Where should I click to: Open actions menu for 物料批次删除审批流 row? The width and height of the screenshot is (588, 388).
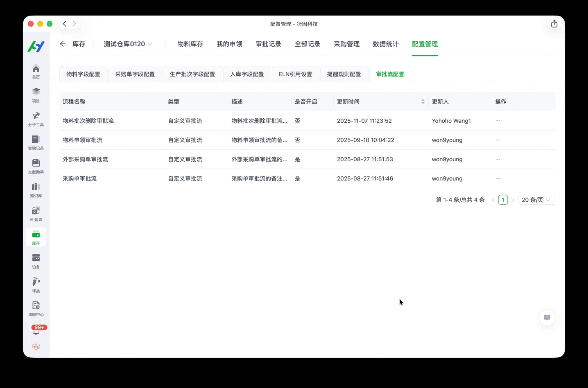pos(498,121)
